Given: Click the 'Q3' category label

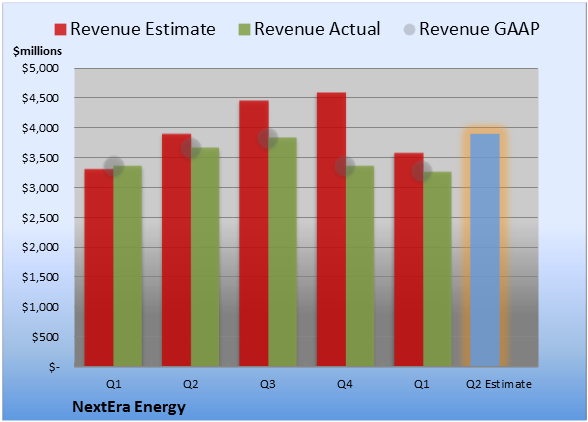Looking at the screenshot, I should coord(268,384).
